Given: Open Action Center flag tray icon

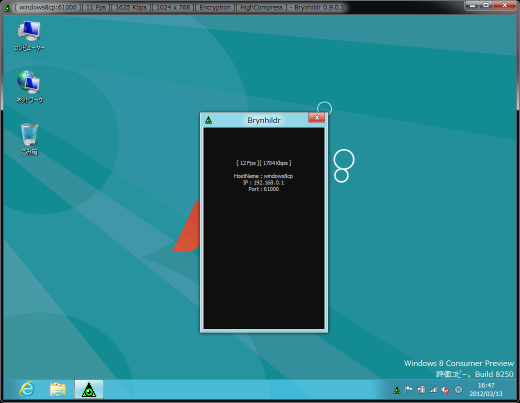Looking at the screenshot, I should click(408, 389).
